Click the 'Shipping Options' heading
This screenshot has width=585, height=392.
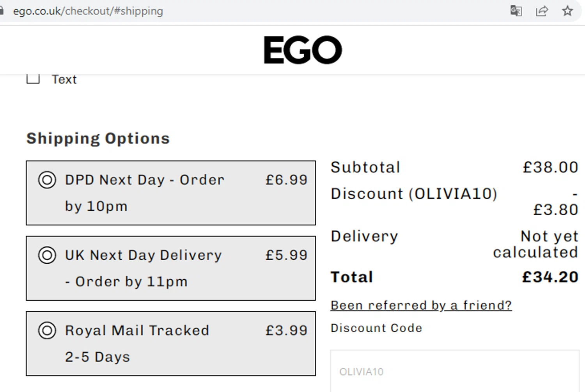(98, 138)
